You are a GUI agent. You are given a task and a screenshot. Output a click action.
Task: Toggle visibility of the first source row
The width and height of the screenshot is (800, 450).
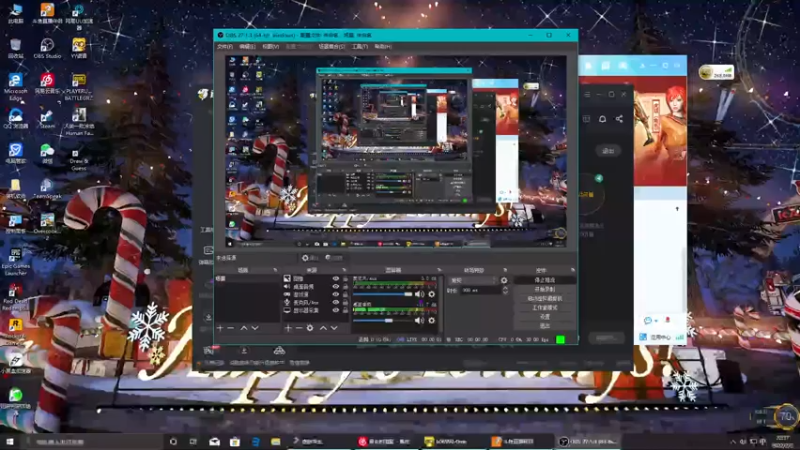click(x=336, y=279)
